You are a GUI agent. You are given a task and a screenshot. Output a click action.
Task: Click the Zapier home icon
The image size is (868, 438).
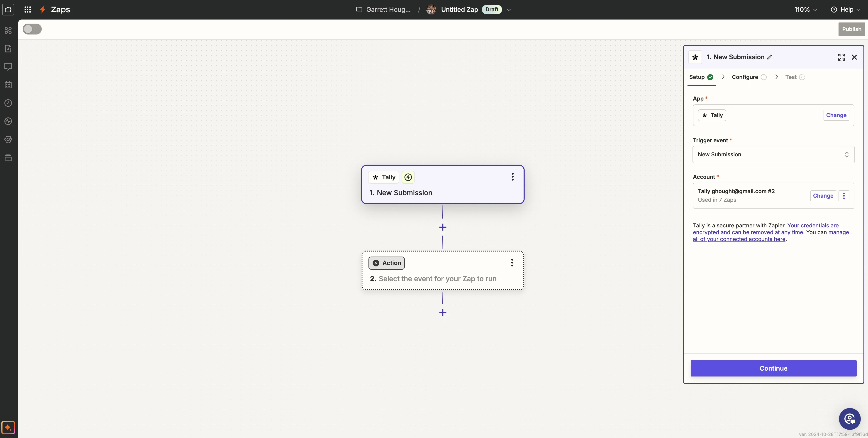(x=8, y=10)
